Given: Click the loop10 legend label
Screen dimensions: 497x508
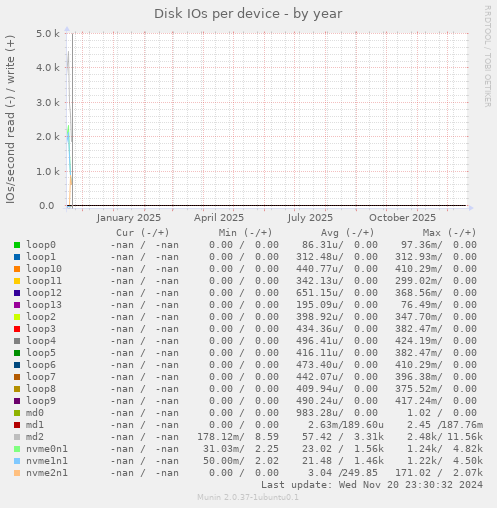Looking at the screenshot, I should [x=44, y=269].
